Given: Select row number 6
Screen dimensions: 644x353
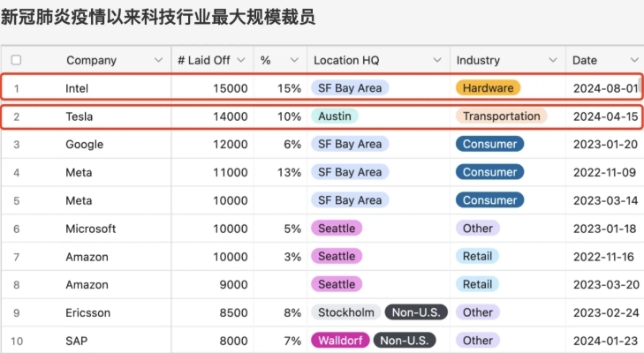Looking at the screenshot, I should tap(17, 229).
